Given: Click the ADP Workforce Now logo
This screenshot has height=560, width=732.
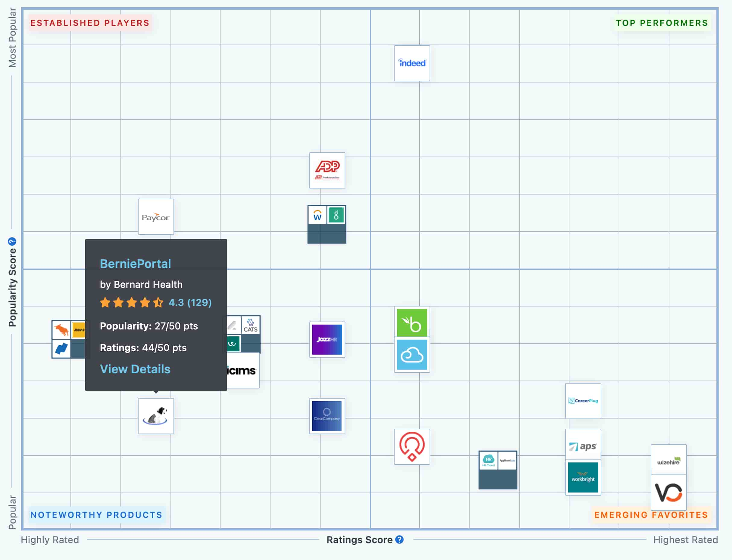Looking at the screenshot, I should coord(327,170).
